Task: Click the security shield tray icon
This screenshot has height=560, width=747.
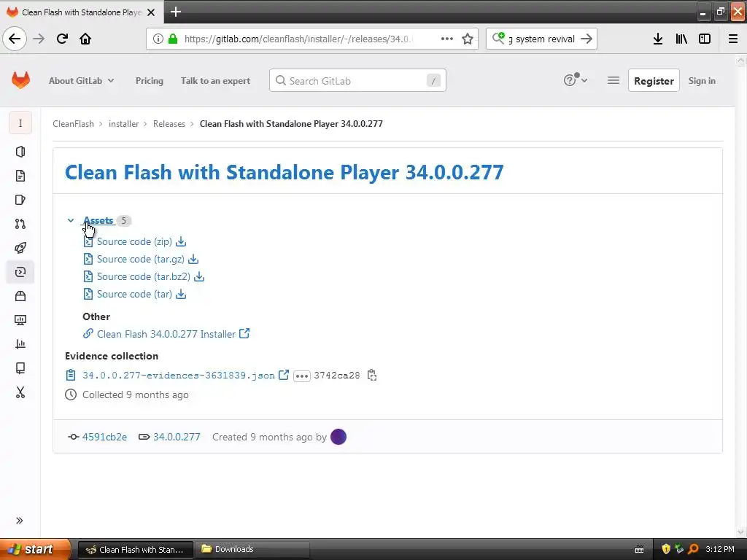Action: tap(666, 549)
